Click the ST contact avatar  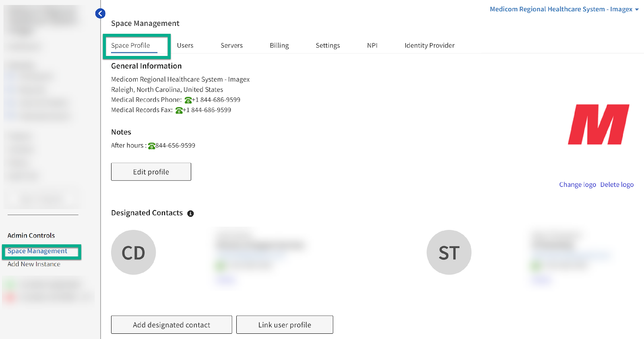pyautogui.click(x=449, y=252)
